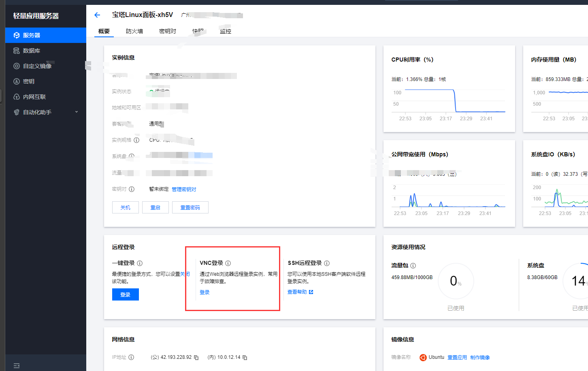The width and height of the screenshot is (588, 371).
Task: Click the 系统盘IO (KB/s) heading
Action: point(553,154)
